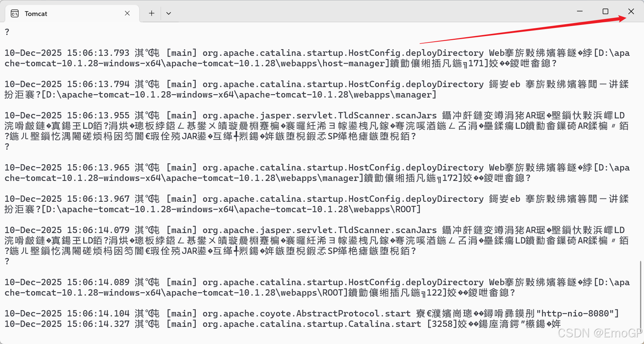
Task: Click the 15:06:13.955 TldScanner log timestamp
Action: 67,115
